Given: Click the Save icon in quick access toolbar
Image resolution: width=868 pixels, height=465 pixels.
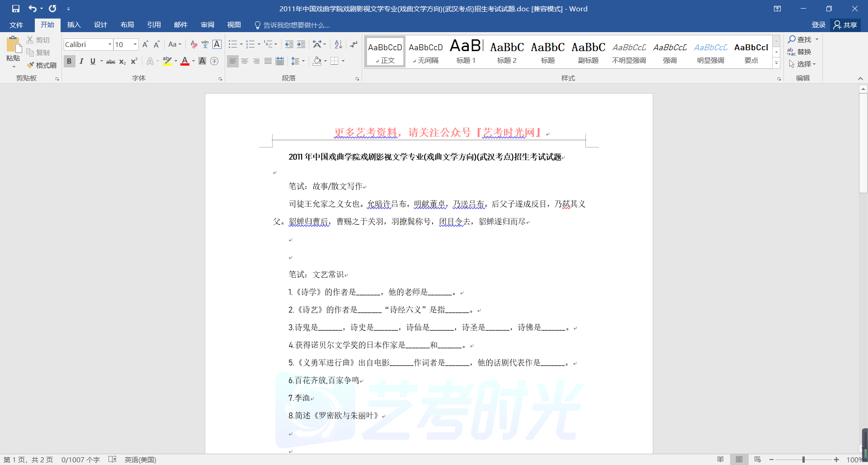Looking at the screenshot, I should coord(16,9).
